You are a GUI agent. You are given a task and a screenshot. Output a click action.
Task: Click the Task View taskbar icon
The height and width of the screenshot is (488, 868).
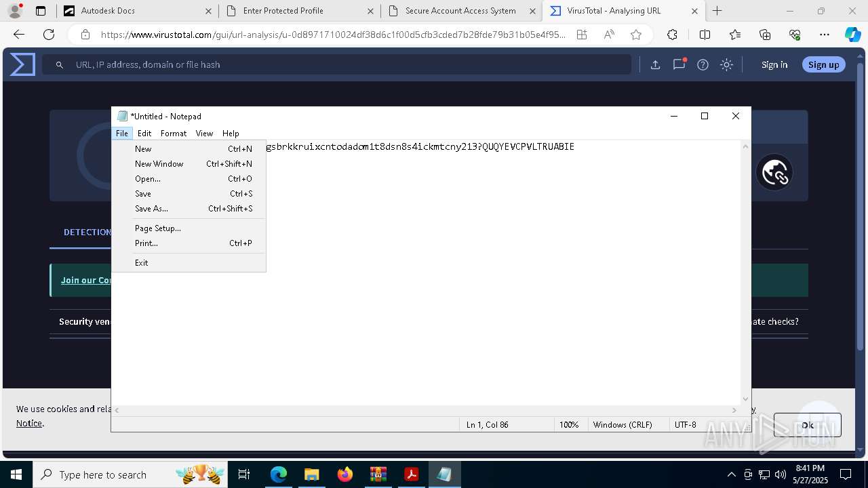(244, 474)
